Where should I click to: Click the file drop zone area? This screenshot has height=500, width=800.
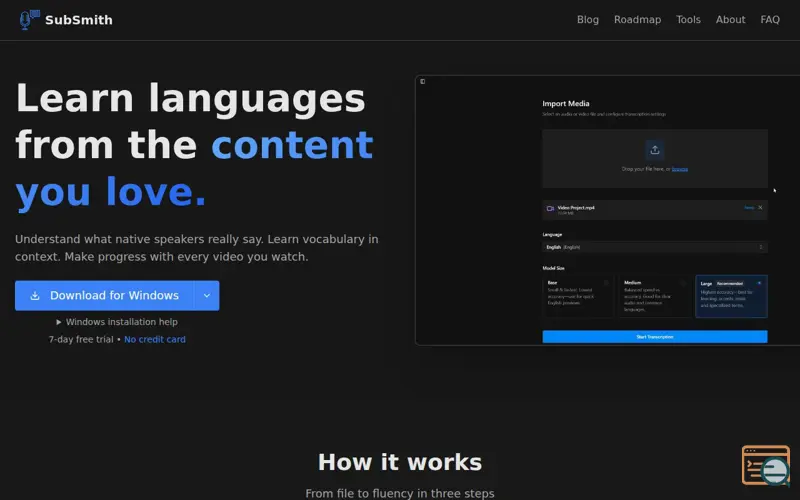(x=655, y=159)
